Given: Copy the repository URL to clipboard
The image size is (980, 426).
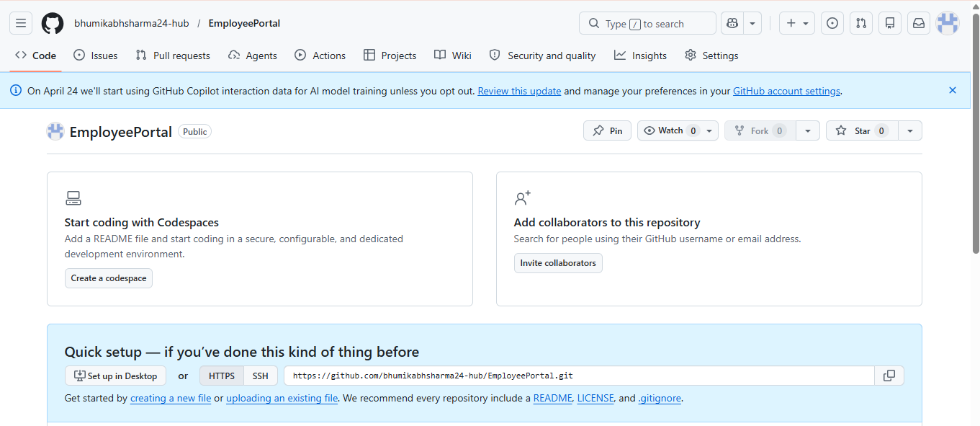Looking at the screenshot, I should (889, 376).
